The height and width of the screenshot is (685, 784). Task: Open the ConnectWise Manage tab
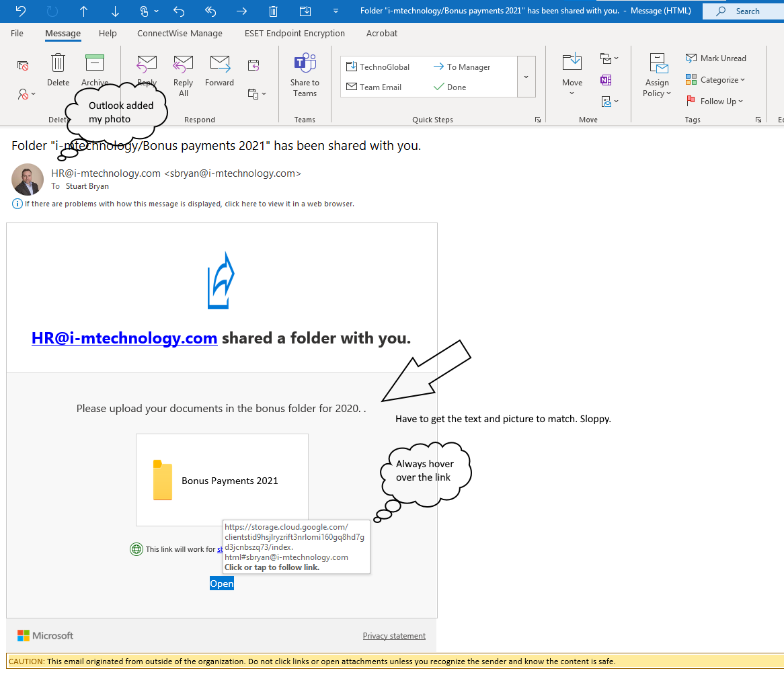(x=180, y=33)
